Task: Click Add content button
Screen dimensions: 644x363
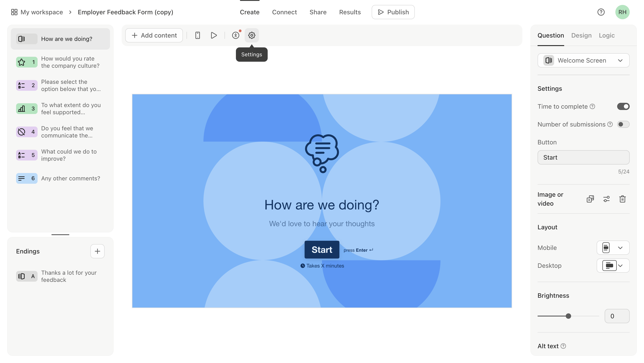Action: point(154,35)
